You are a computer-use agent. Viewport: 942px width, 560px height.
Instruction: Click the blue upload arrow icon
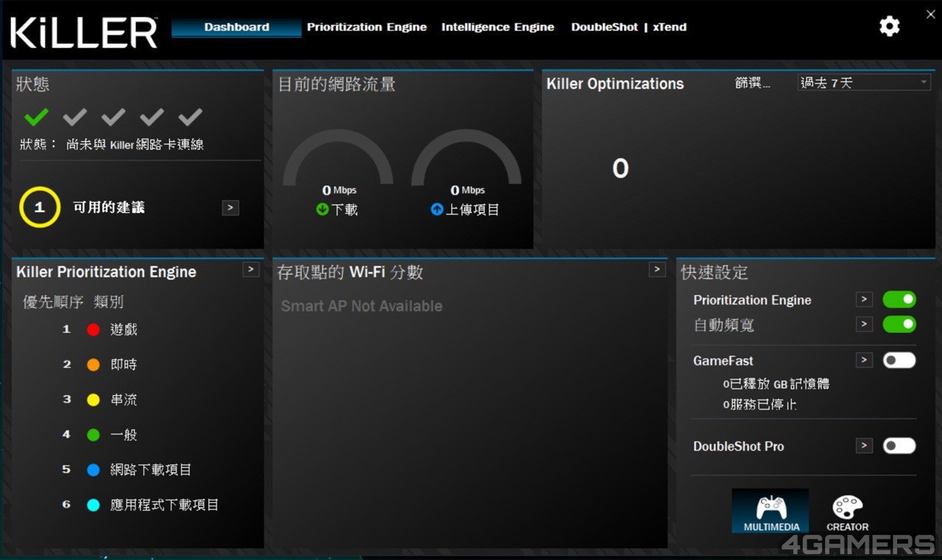pyautogui.click(x=437, y=210)
